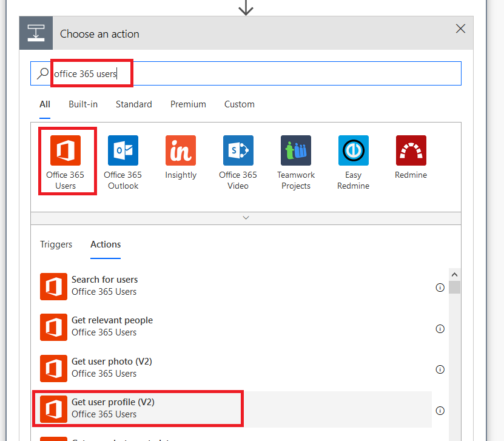Select the Office 365 Users connector icon
The height and width of the screenshot is (441, 504).
pyautogui.click(x=66, y=150)
